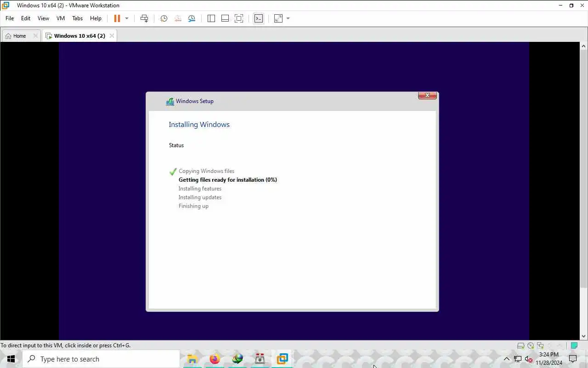Screen dimensions: 588x368
Task: Close the Windows Setup dialog
Action: [427, 95]
